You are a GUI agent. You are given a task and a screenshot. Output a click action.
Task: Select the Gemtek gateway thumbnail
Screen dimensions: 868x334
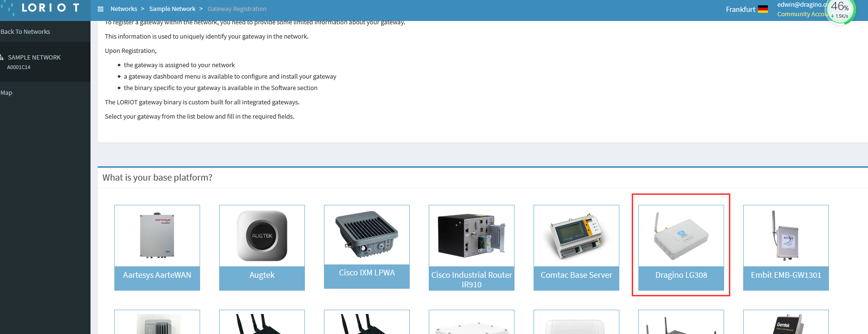coord(786,323)
